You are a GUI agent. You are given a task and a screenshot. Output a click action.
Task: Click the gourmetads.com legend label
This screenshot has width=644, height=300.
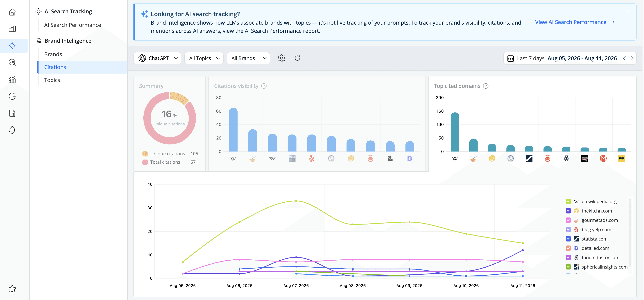click(x=600, y=220)
